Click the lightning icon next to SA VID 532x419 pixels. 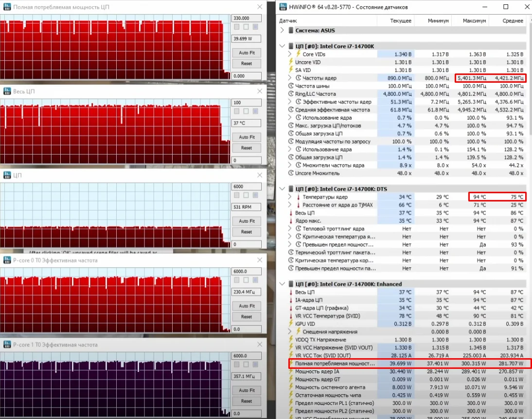pyautogui.click(x=291, y=70)
